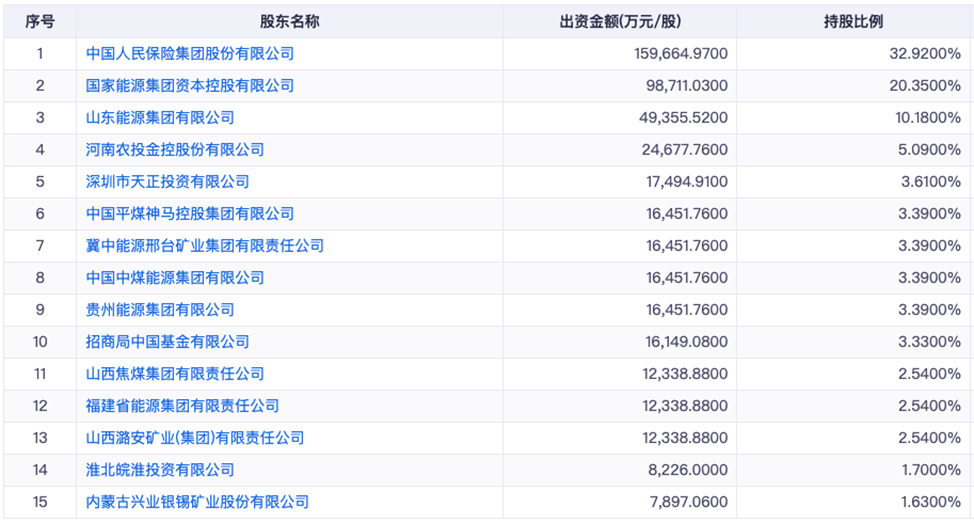Open 内蒙古兴业银锡矿业股份有限公司 link
The height and width of the screenshot is (522, 974).
pyautogui.click(x=198, y=501)
